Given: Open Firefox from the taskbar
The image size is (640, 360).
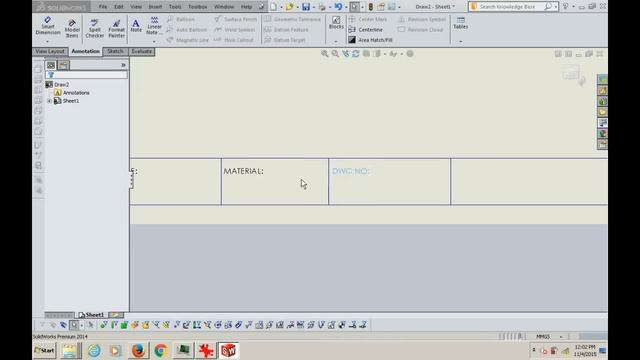Looking at the screenshot, I should [x=138, y=350].
